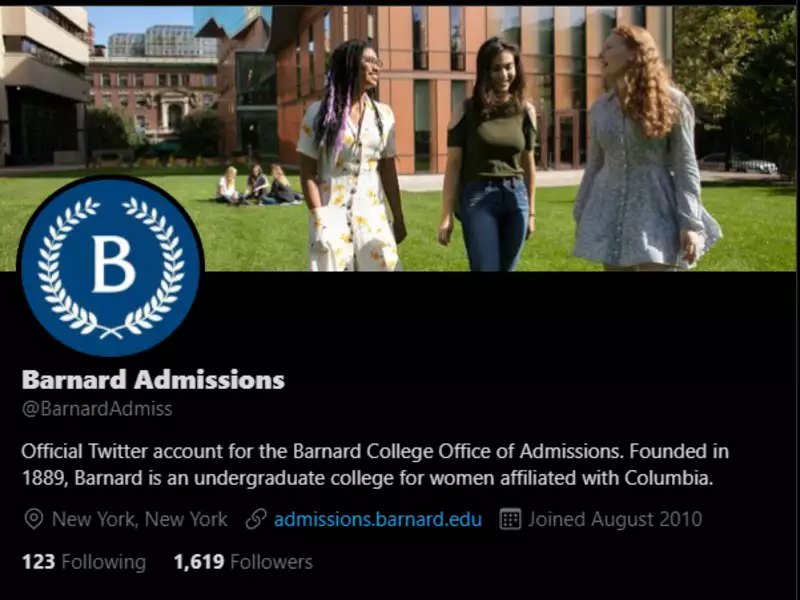The width and height of the screenshot is (800, 600).
Task: View the 123 Following list
Action: click(84, 562)
